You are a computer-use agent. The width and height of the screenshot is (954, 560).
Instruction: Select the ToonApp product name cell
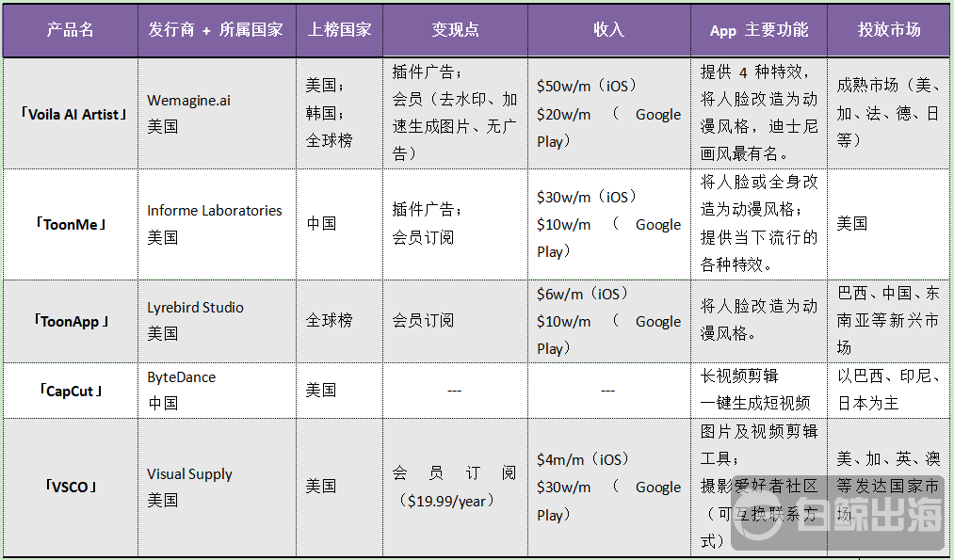(71, 321)
